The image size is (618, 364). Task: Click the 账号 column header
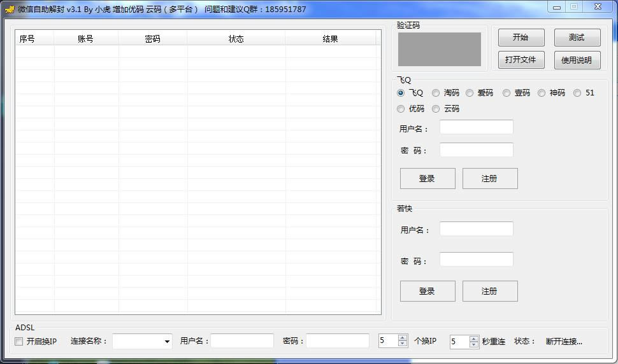pyautogui.click(x=86, y=39)
